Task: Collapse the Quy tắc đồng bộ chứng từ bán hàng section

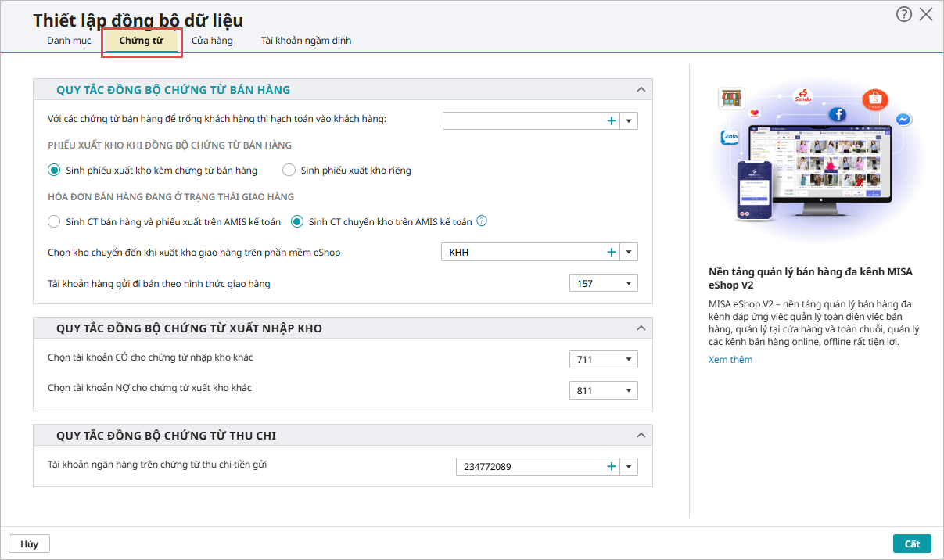Action: point(641,90)
